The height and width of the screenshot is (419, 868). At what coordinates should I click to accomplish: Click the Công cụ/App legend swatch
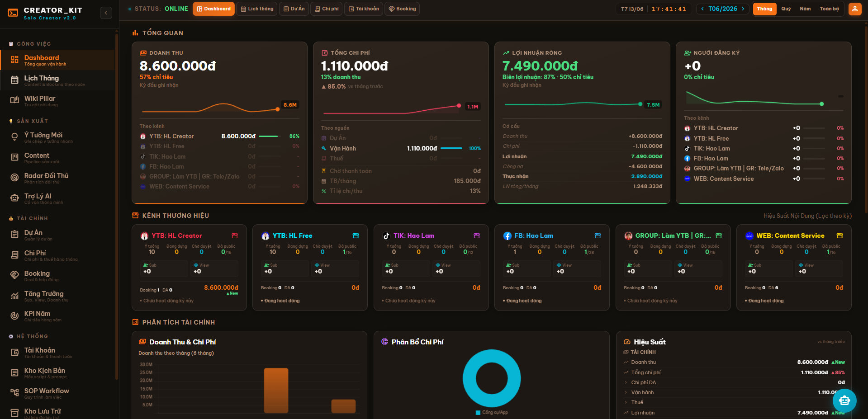pos(478,413)
